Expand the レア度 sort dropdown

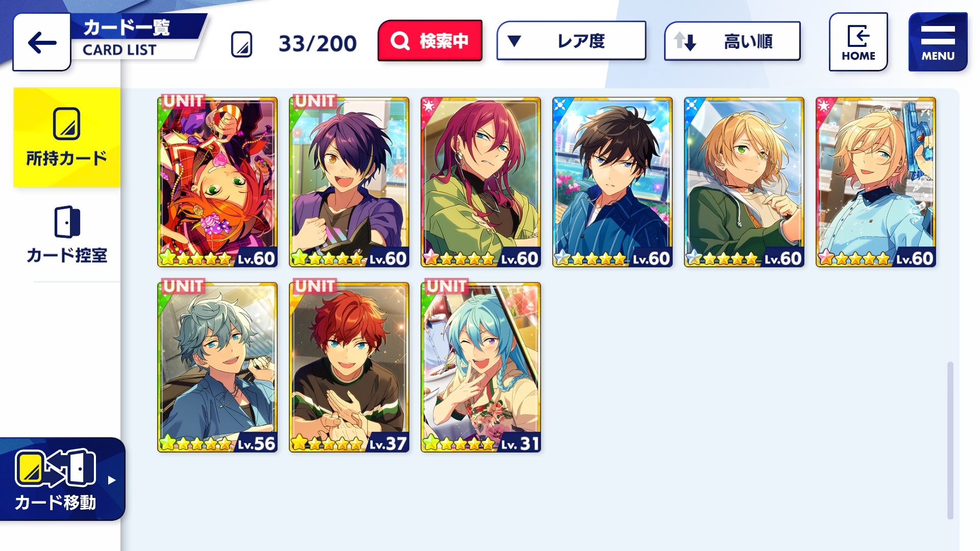pyautogui.click(x=571, y=41)
